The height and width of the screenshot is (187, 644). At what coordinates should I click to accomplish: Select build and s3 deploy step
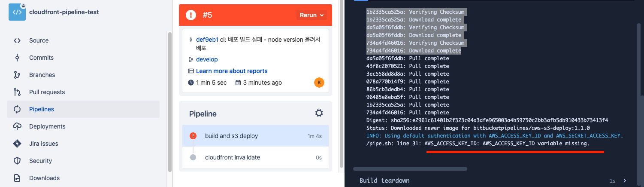(x=255, y=136)
